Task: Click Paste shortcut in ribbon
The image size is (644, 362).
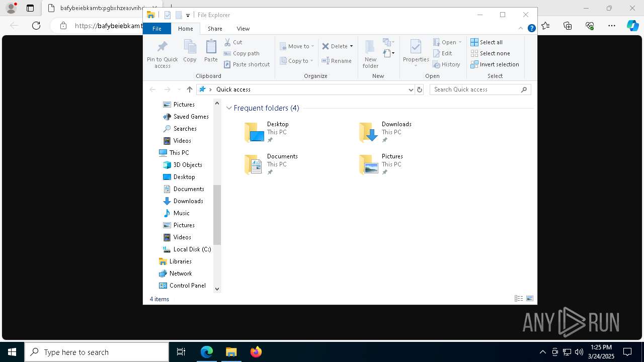Action: [247, 64]
